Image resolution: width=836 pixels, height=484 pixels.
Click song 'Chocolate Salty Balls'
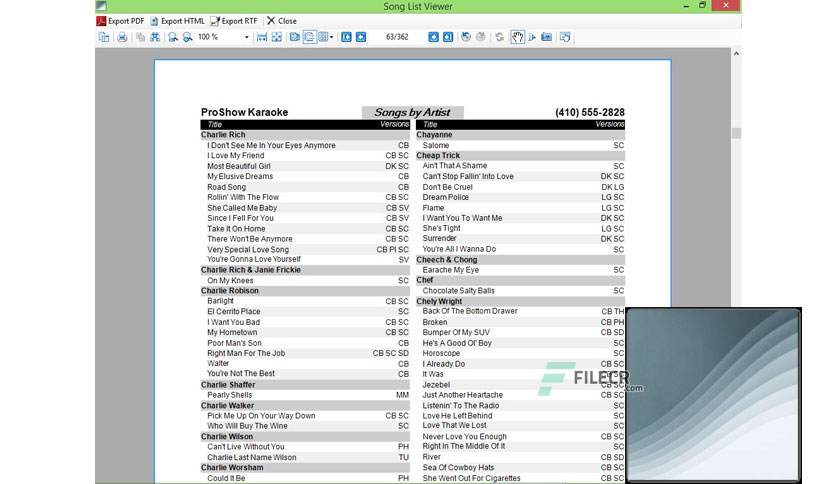pyautogui.click(x=459, y=291)
